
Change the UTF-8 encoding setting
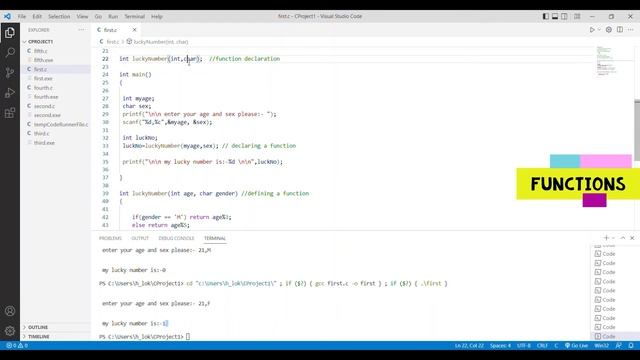(x=524, y=346)
